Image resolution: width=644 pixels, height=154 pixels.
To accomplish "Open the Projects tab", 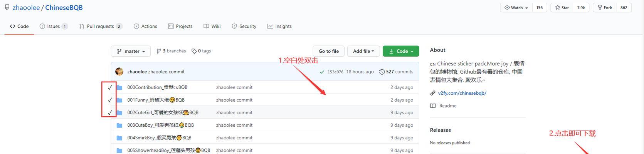I will pyautogui.click(x=180, y=26).
